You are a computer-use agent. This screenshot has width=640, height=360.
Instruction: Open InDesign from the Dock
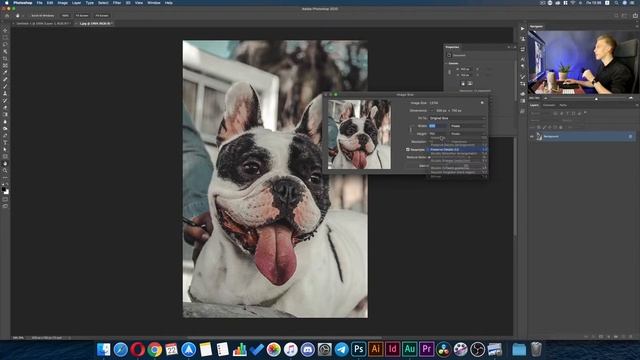pos(392,349)
